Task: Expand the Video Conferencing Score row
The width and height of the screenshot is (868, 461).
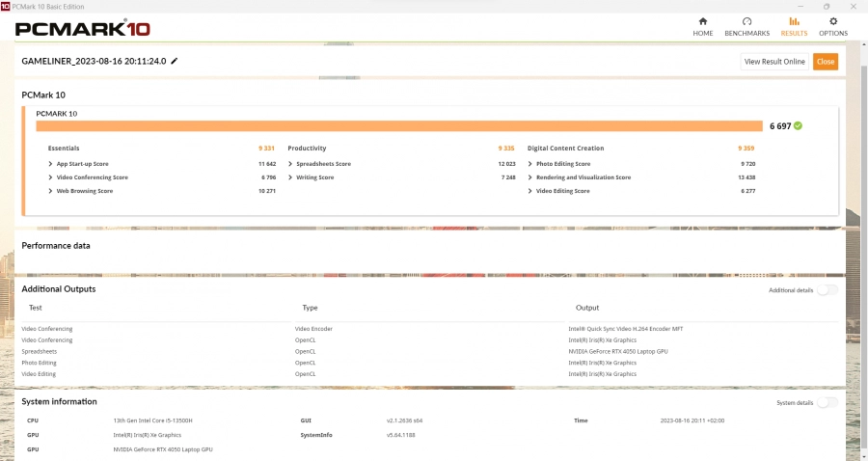Action: point(50,177)
